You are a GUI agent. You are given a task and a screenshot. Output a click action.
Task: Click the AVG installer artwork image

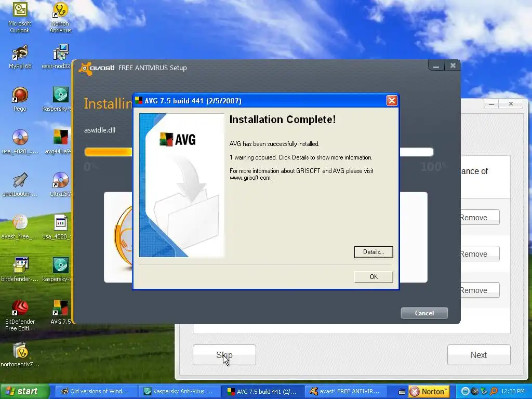182,185
